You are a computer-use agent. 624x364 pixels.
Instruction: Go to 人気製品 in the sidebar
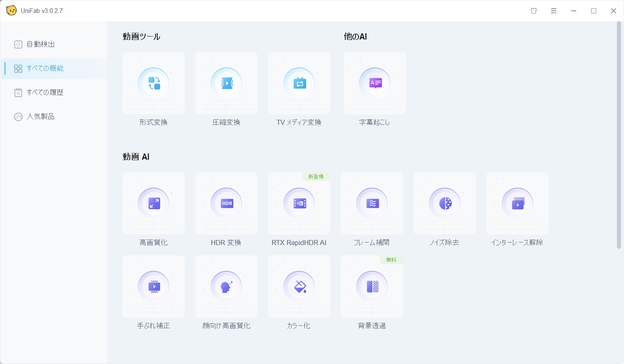[41, 117]
